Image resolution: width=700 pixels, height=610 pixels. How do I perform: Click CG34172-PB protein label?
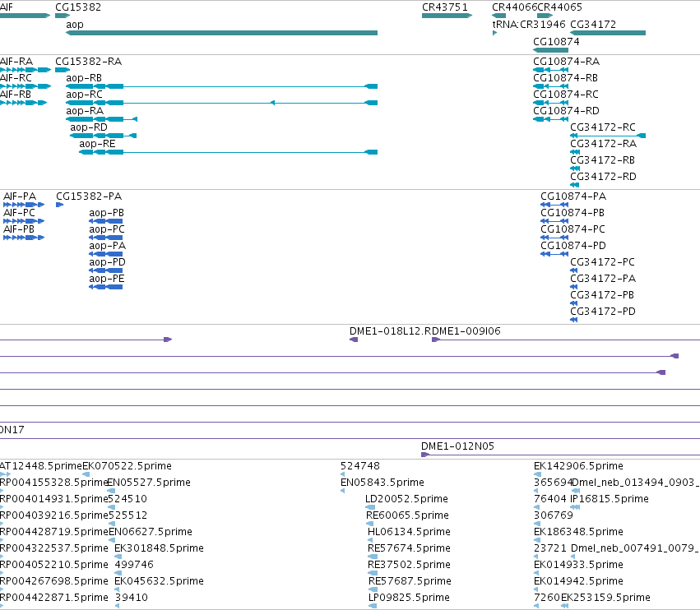602,295
